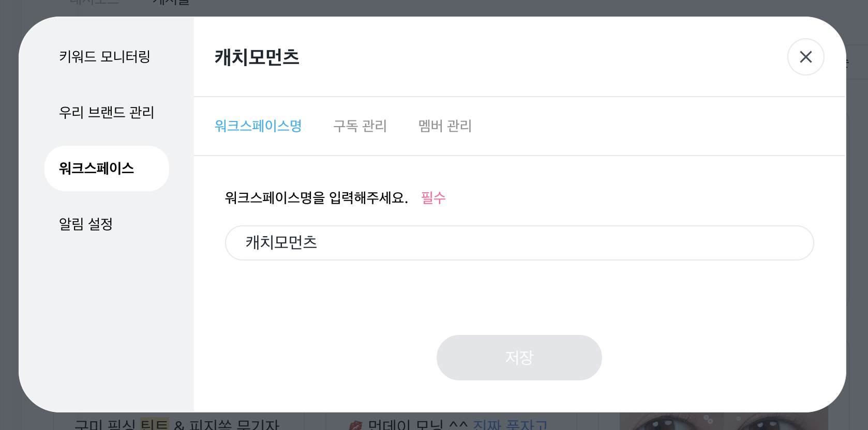This screenshot has width=868, height=430.
Task: Click the blue 진짜 link text
Action: click(487, 425)
